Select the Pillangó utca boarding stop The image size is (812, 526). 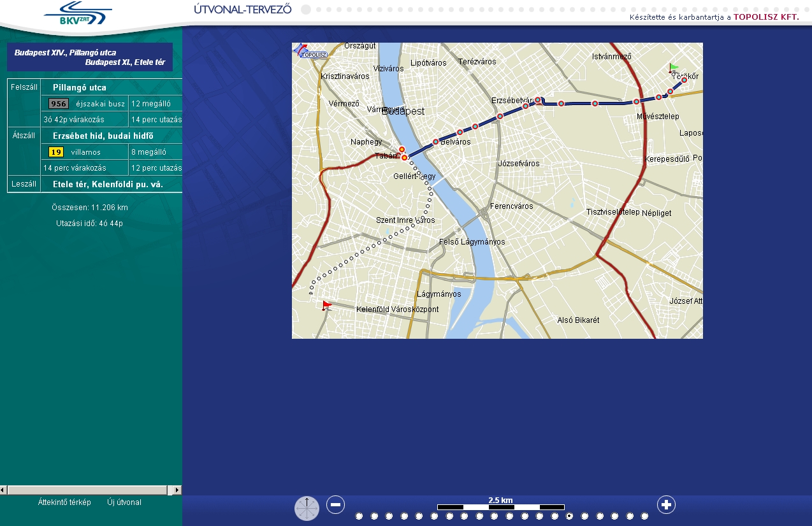coord(80,88)
